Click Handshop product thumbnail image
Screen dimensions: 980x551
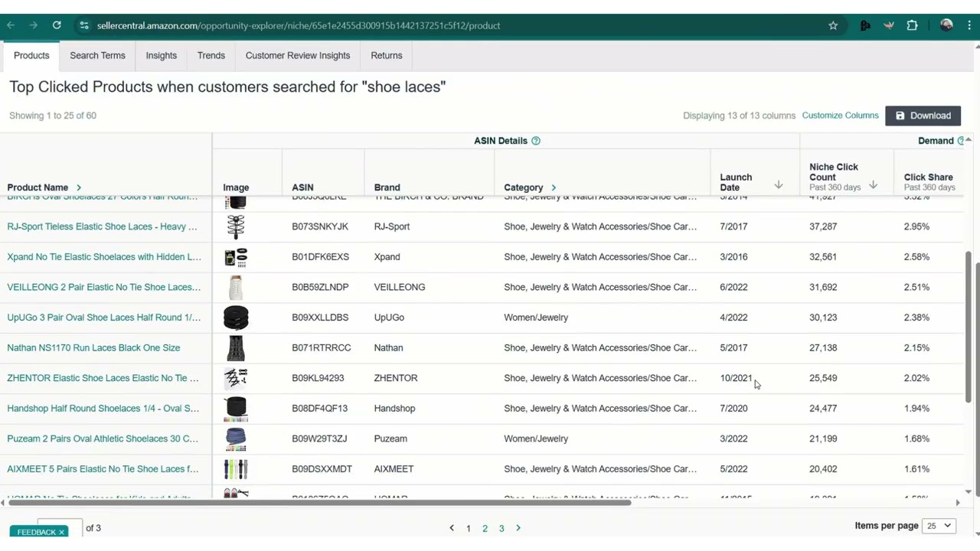click(236, 409)
